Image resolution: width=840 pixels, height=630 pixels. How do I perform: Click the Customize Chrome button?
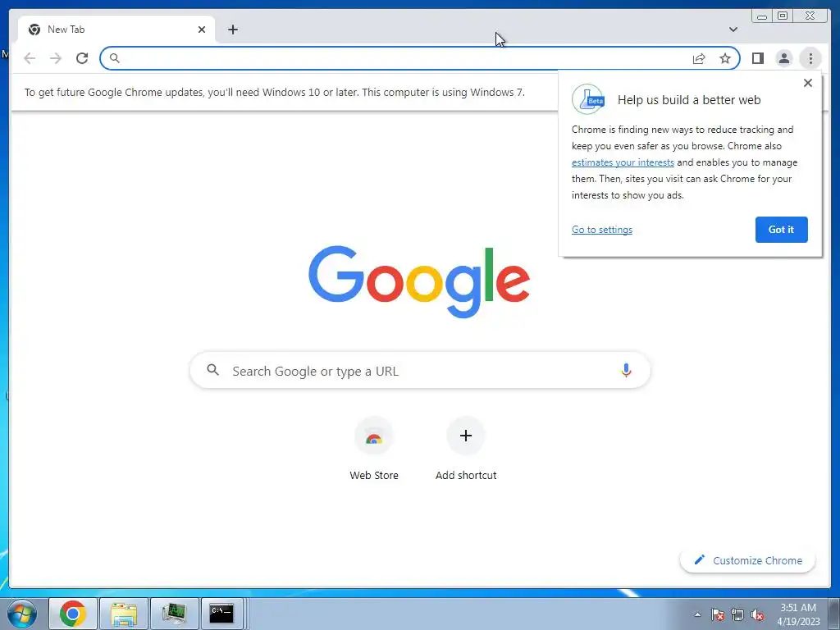748,560
